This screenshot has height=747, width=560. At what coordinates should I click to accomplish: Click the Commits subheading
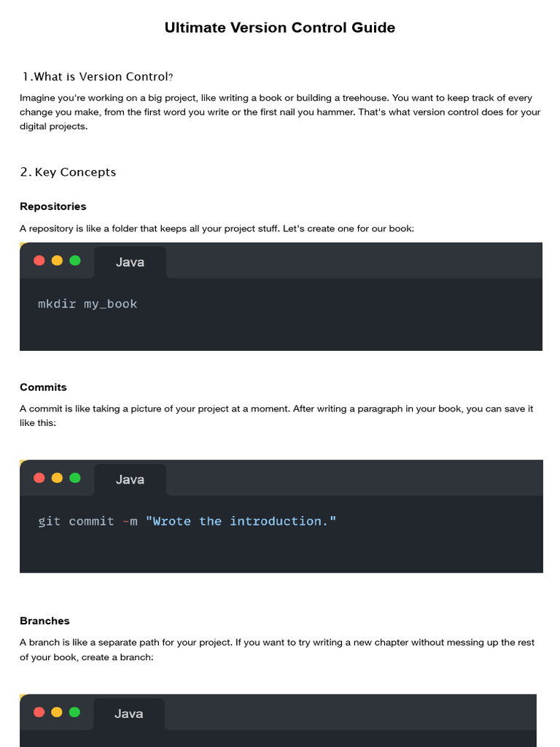(x=43, y=387)
